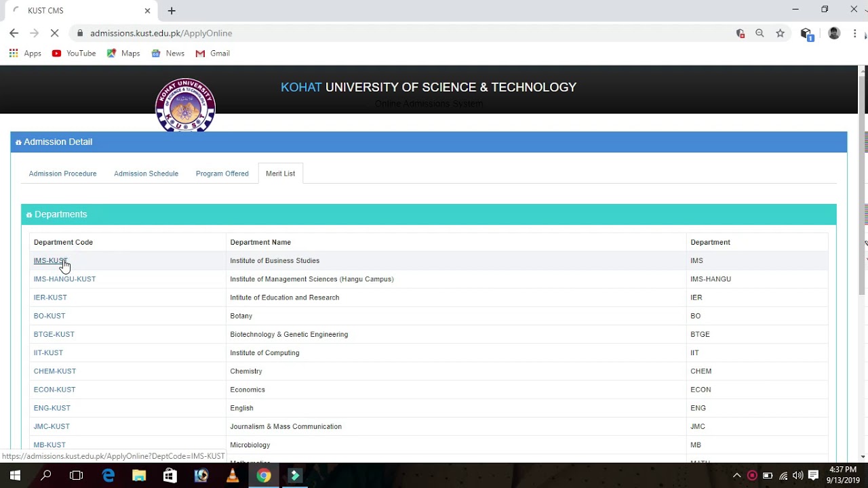
Task: Open BTGE-KUST department link
Action: [54, 334]
